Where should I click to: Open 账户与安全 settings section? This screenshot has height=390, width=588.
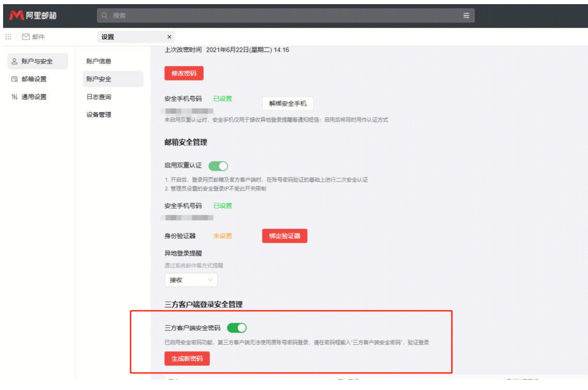38,61
